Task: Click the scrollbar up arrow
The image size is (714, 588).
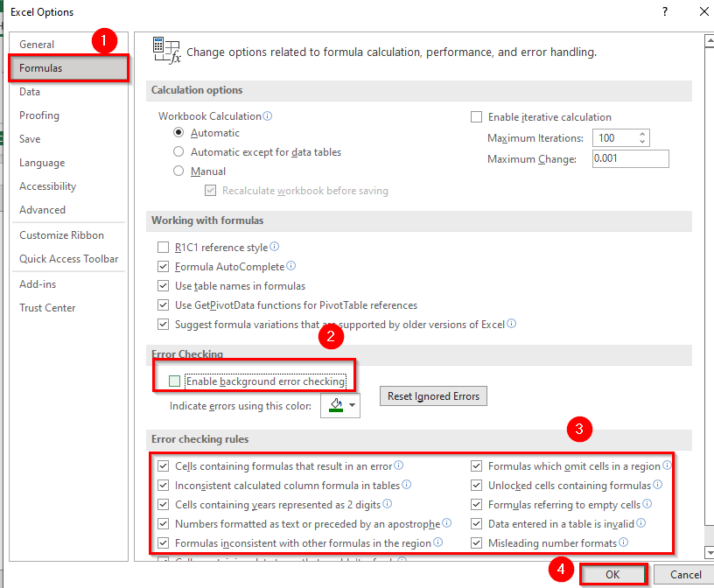Action: click(x=710, y=41)
